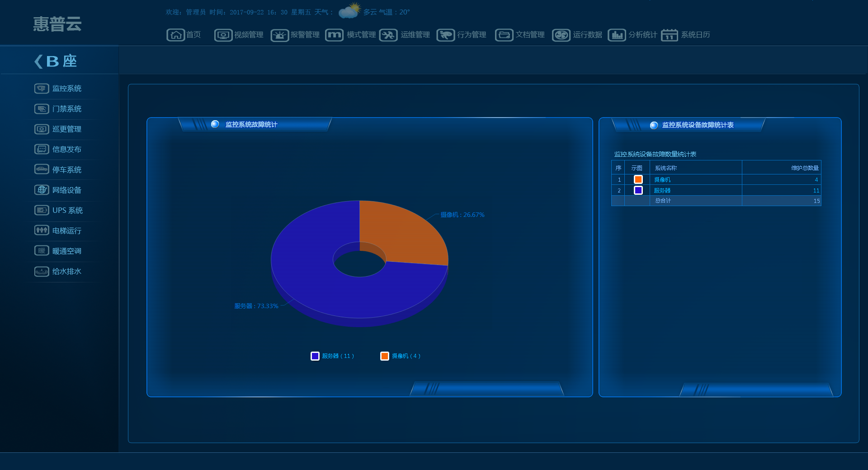The width and height of the screenshot is (868, 470).
Task: Click the 报警管理 alarm siren icon
Action: (279, 35)
